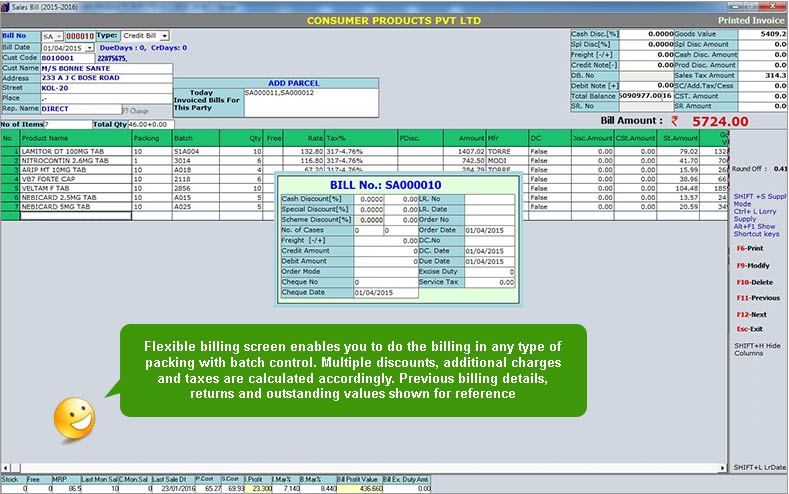Screen dimensions: 789x494
Task: Click the Bill Amount 5724.00
Action: 720,122
